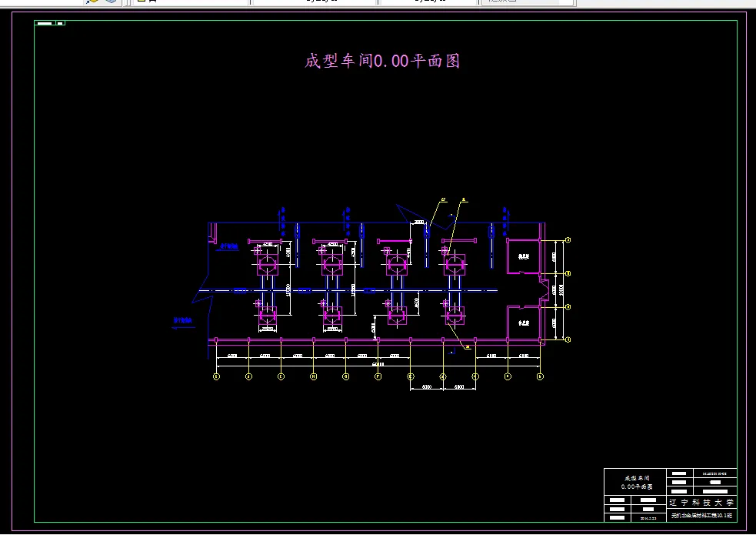Open the rightmost combo box dropdown on the toolbar
Screen dimensions: 756x535
pos(564,2)
